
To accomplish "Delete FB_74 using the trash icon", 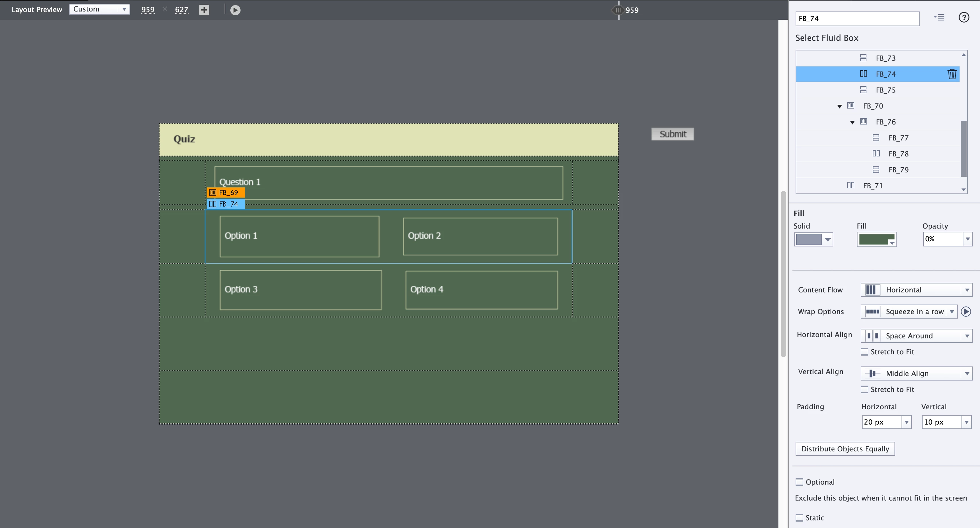I will click(x=952, y=74).
